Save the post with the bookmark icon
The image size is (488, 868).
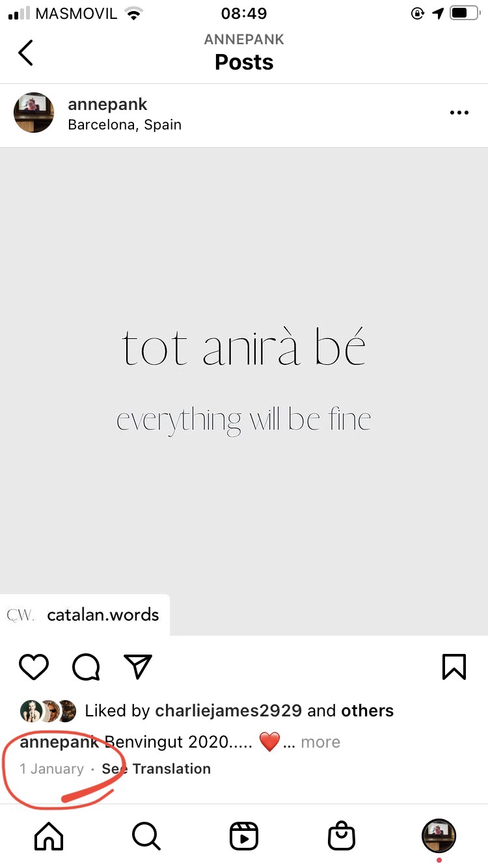point(454,666)
